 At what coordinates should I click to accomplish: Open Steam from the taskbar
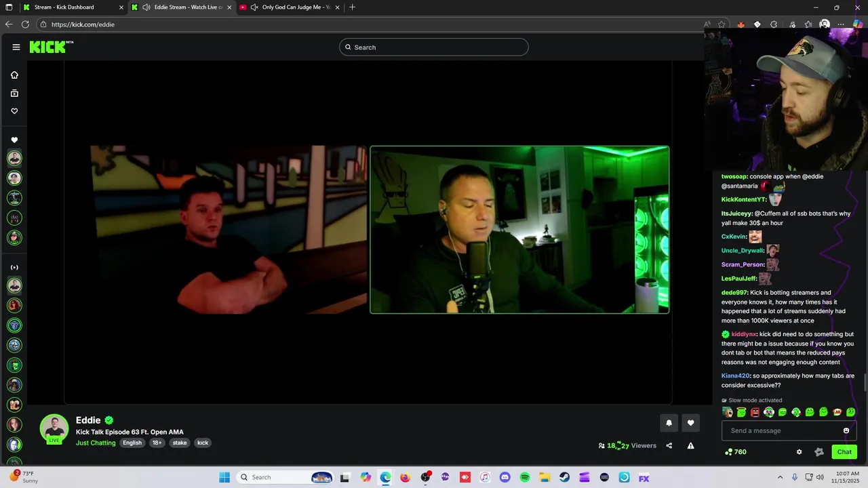[564, 477]
